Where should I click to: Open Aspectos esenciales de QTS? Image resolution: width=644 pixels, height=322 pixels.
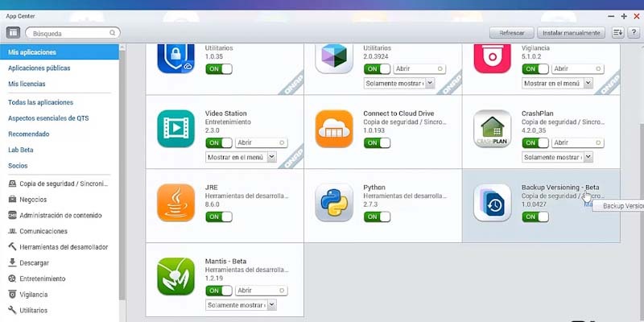(x=48, y=118)
